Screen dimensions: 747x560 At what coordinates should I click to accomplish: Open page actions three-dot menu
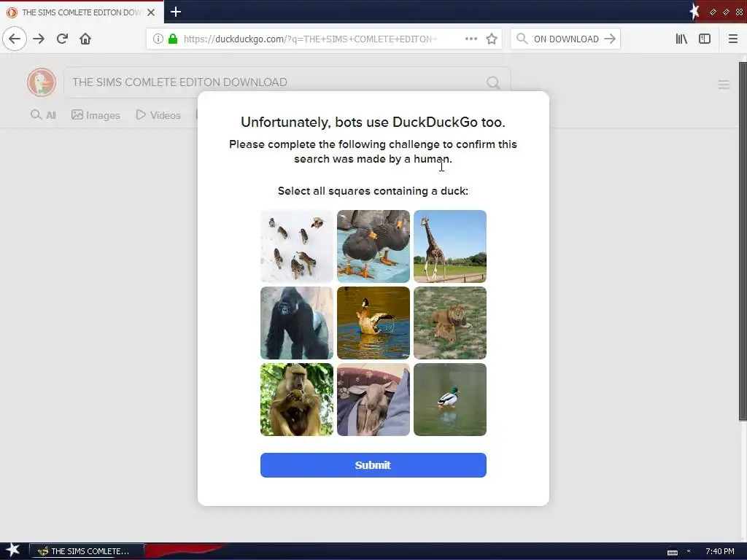click(x=471, y=39)
